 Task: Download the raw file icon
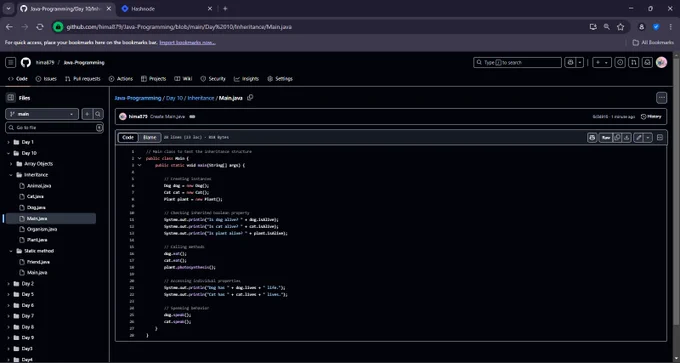626,137
